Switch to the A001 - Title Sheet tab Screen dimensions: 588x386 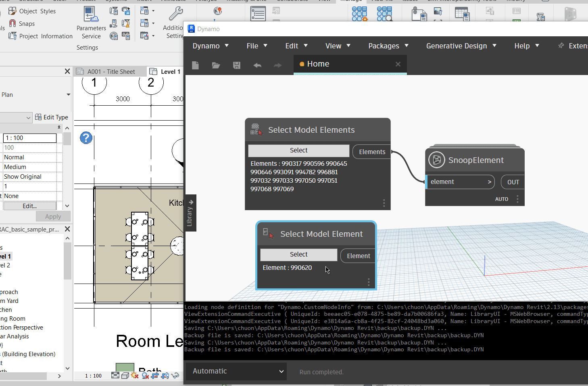(111, 72)
